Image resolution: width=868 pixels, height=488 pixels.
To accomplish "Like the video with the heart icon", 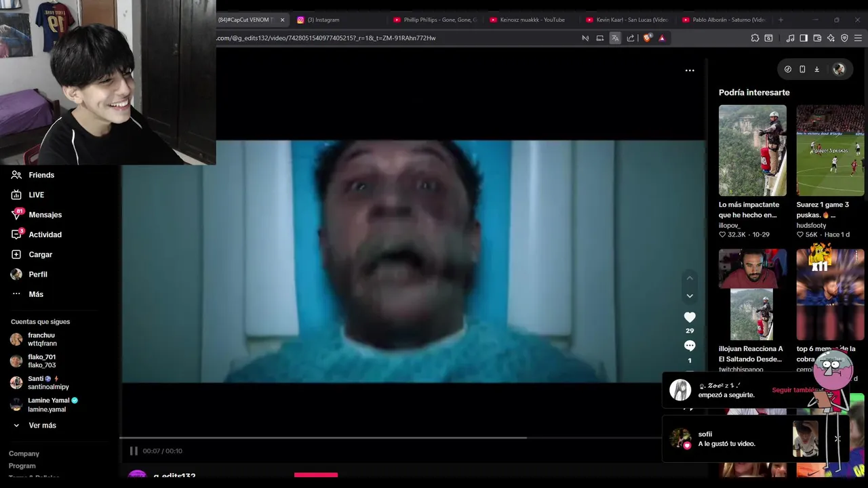I will [x=690, y=317].
